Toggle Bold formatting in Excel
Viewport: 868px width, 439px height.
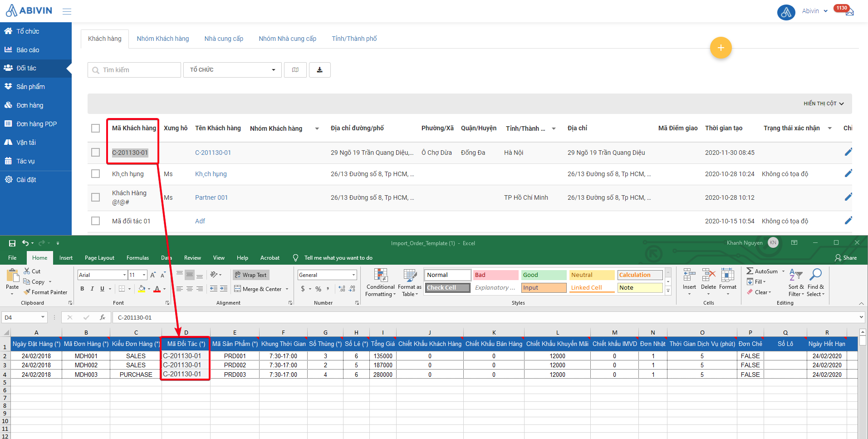coord(82,289)
